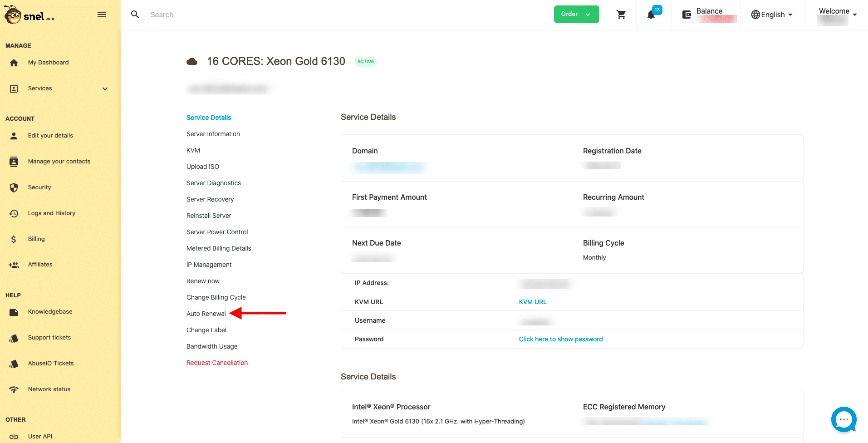Click the Balance wallet icon
The width and height of the screenshot is (868, 443).
coord(687,15)
